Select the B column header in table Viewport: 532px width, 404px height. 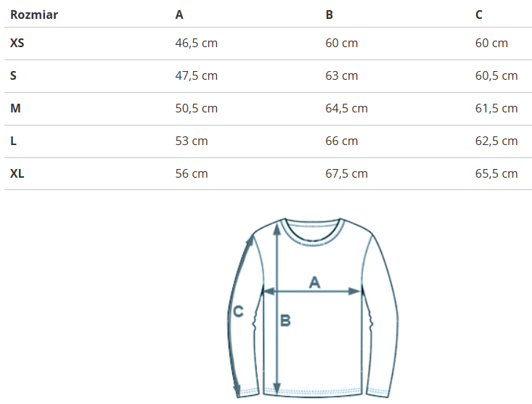(330, 15)
